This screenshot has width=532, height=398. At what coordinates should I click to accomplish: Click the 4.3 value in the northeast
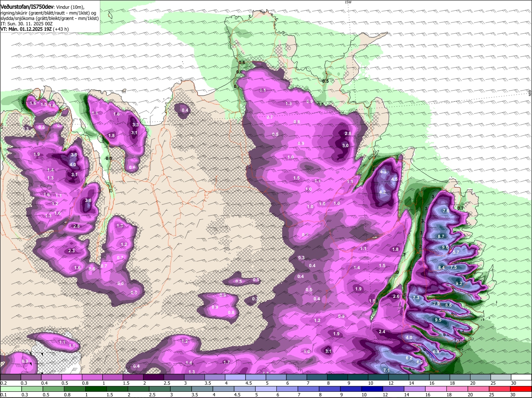click(384, 172)
